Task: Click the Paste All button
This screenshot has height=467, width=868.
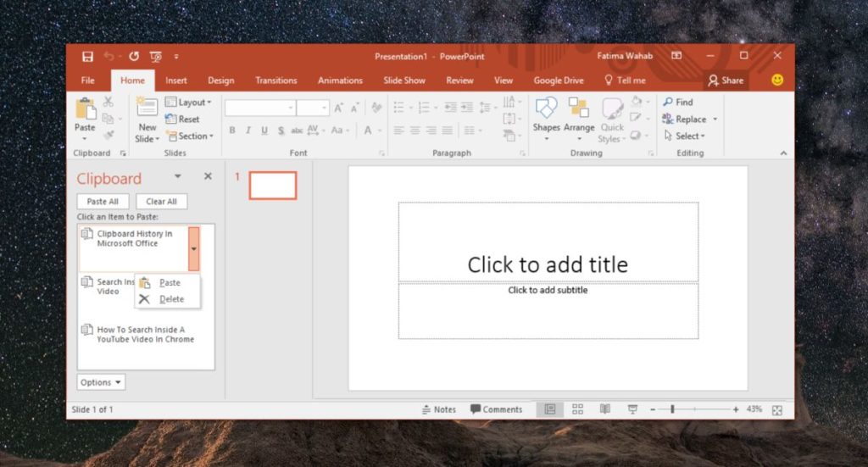Action: coord(103,202)
